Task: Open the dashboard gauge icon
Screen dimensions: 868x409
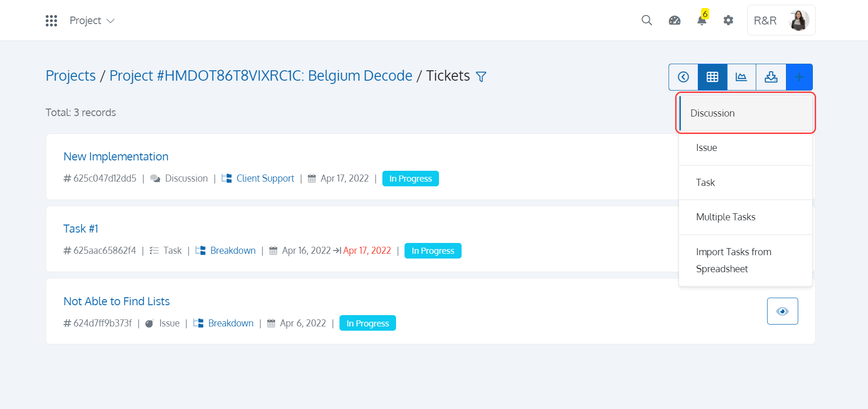Action: coord(675,20)
